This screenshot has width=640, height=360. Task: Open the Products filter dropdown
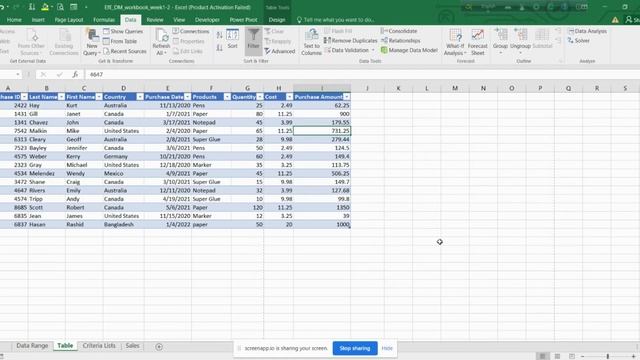click(227, 97)
